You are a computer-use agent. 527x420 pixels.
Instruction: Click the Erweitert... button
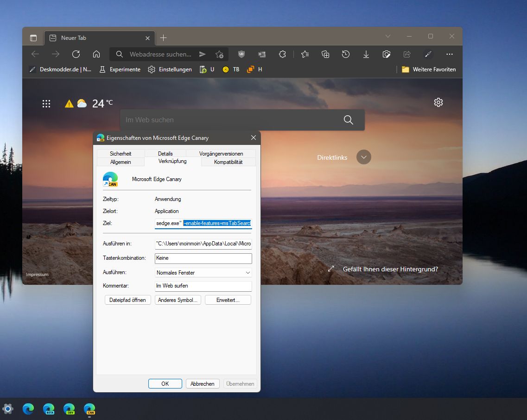(x=228, y=300)
